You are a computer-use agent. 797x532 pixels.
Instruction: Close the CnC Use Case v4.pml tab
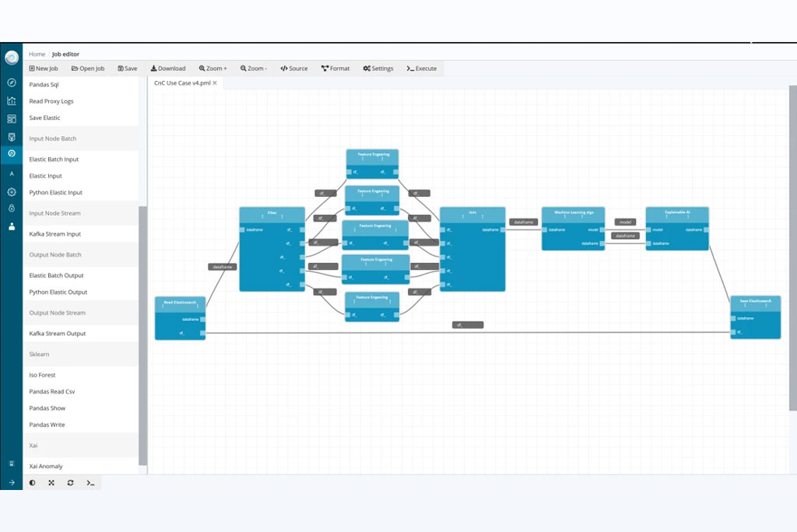(215, 82)
